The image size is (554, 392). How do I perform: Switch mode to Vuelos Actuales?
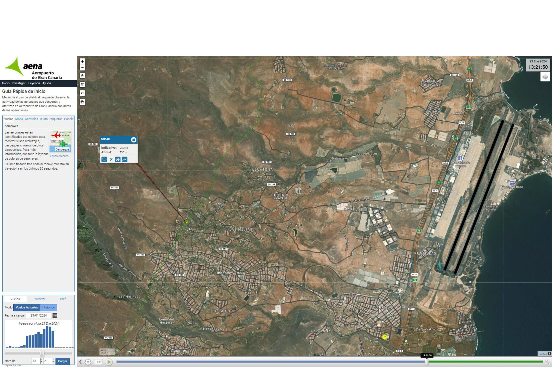27,308
